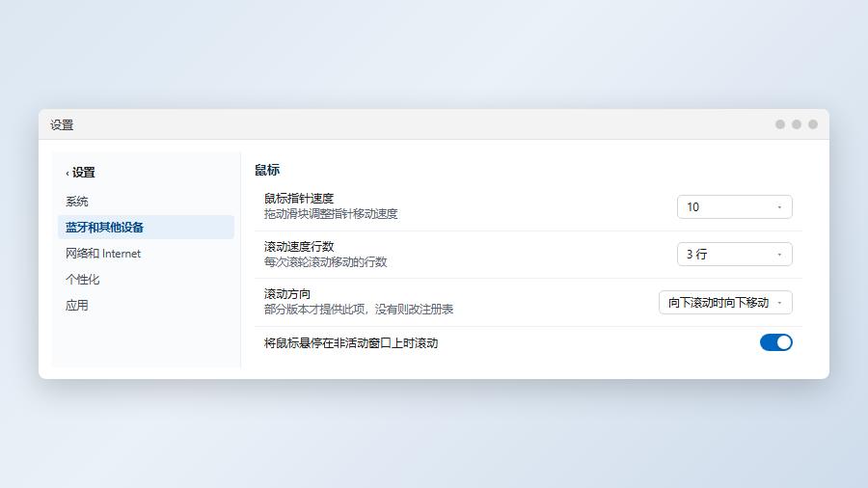Image resolution: width=868 pixels, height=488 pixels.
Task: Click 拖动滑块调整指针移动速度 description text
Action: [331, 213]
